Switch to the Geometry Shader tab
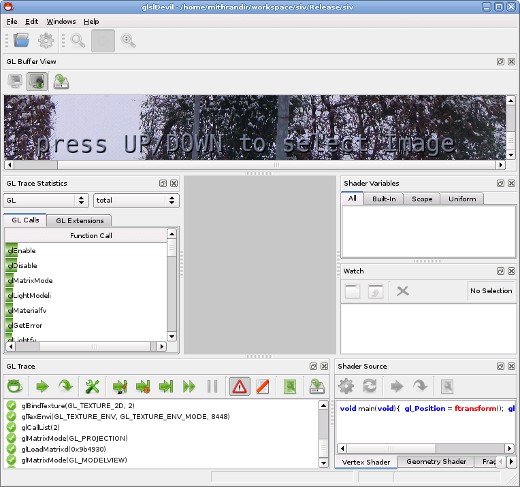 coord(436,461)
